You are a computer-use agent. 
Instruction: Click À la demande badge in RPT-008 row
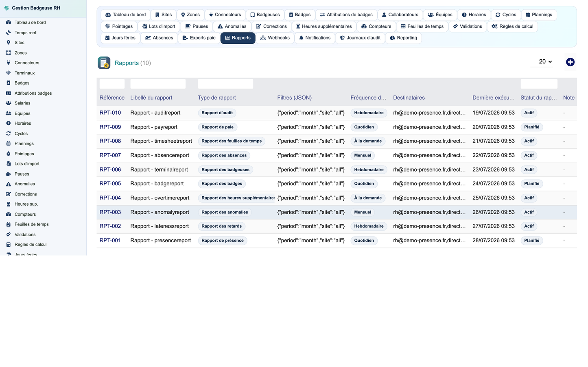(x=368, y=141)
